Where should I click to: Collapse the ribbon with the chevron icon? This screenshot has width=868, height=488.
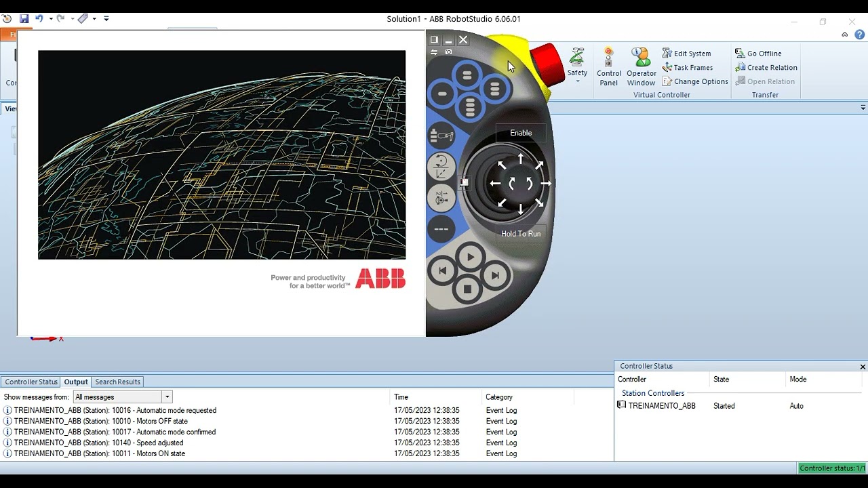(845, 35)
